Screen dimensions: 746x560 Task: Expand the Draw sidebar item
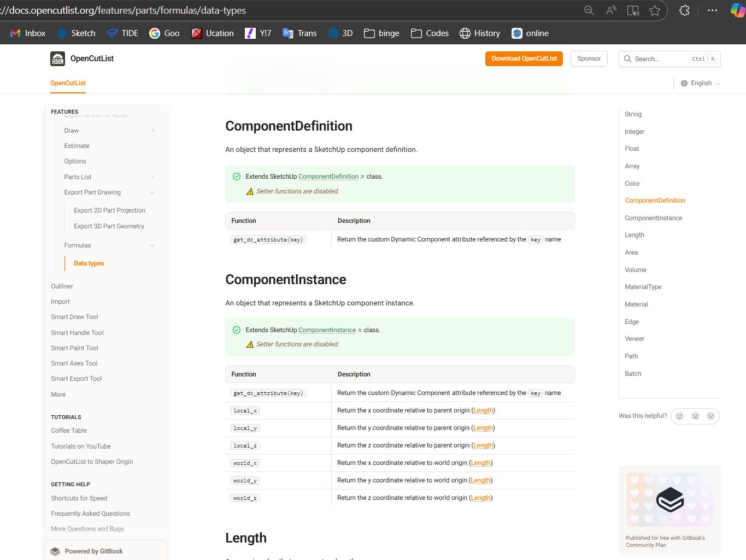(x=152, y=131)
